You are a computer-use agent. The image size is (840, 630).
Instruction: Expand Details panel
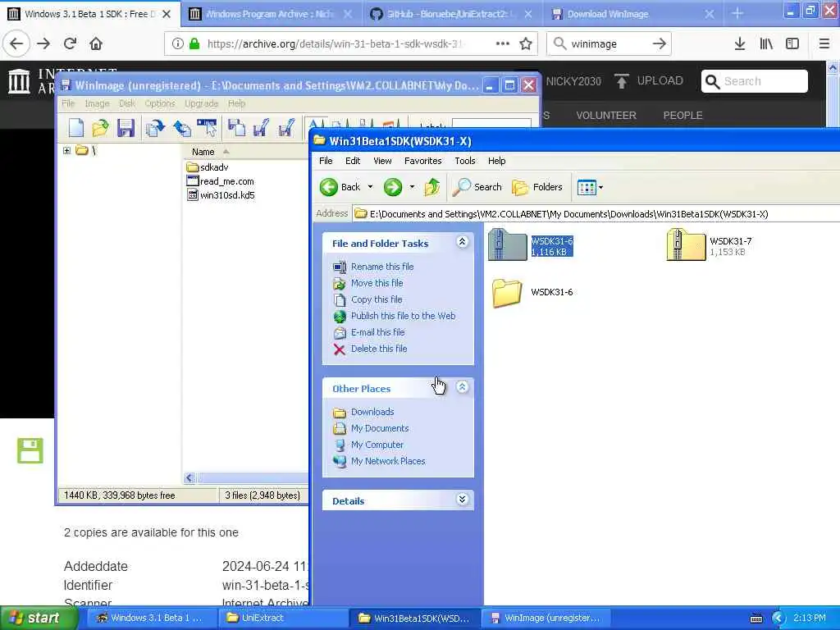(463, 500)
